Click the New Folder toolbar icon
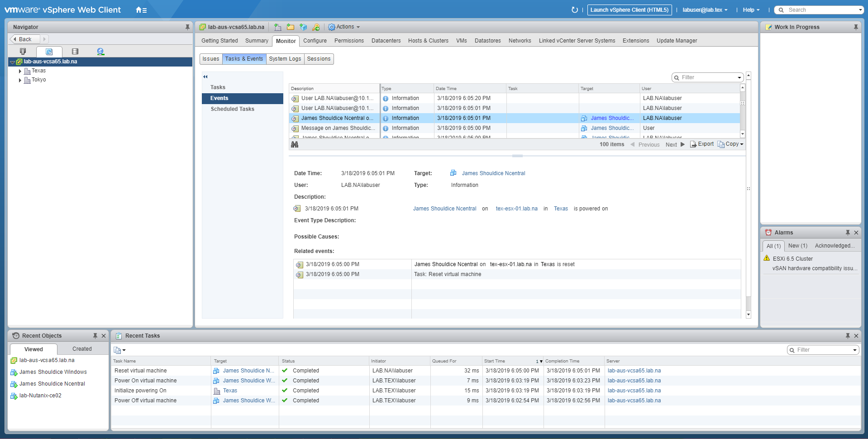 click(x=291, y=27)
